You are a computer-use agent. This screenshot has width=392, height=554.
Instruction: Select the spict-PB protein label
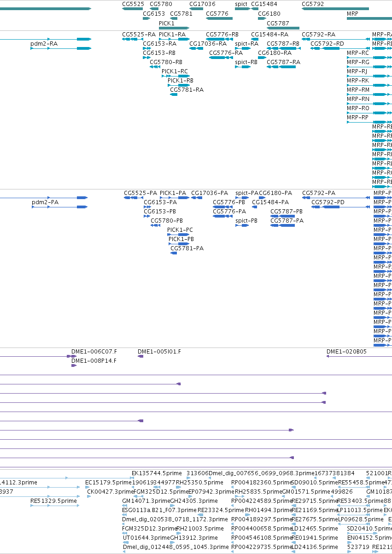(246, 221)
